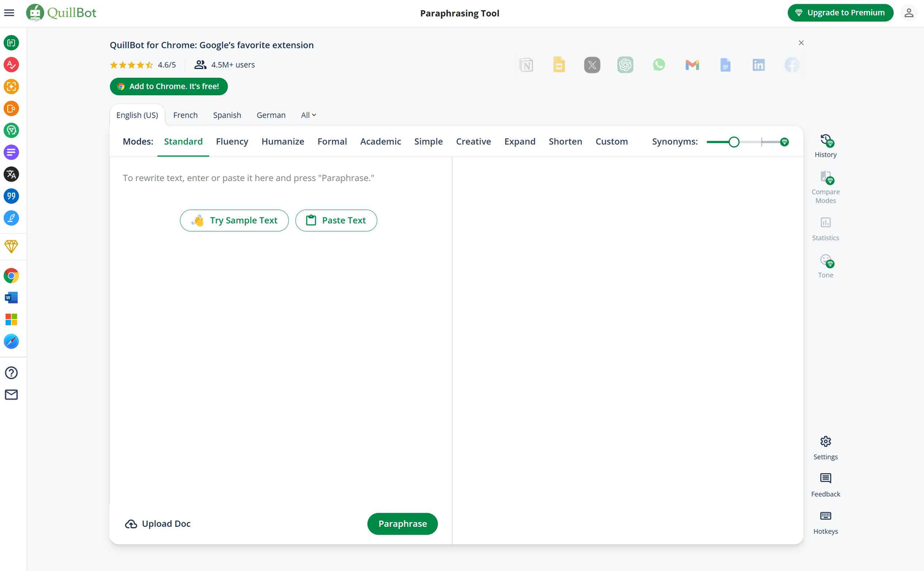Click Add to Chrome. It's free!
Image resolution: width=924 pixels, height=571 pixels.
click(169, 86)
